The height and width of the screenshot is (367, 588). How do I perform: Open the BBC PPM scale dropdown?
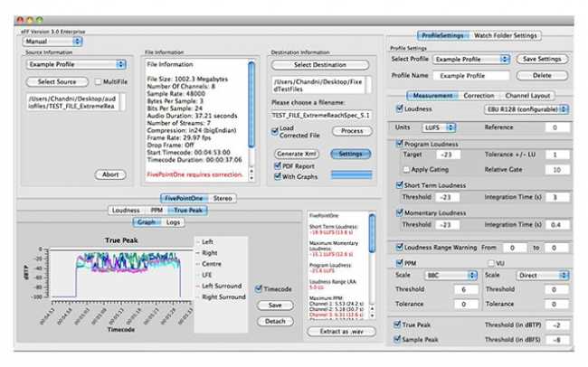450,275
